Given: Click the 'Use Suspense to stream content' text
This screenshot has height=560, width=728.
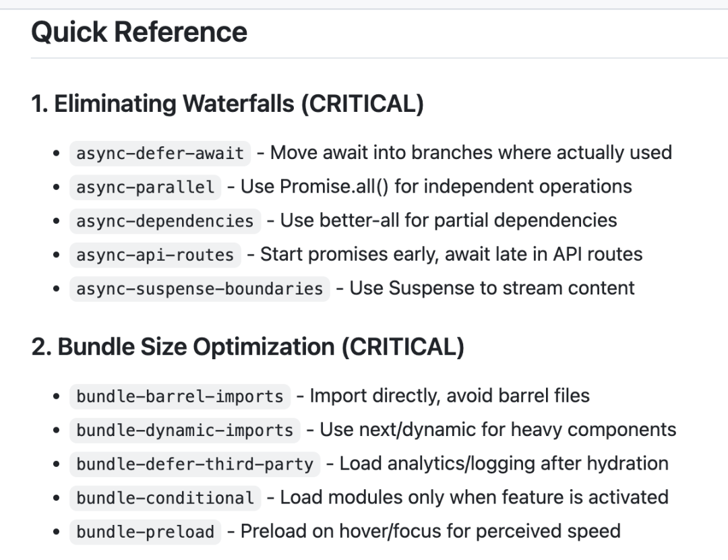Looking at the screenshot, I should pos(492,288).
